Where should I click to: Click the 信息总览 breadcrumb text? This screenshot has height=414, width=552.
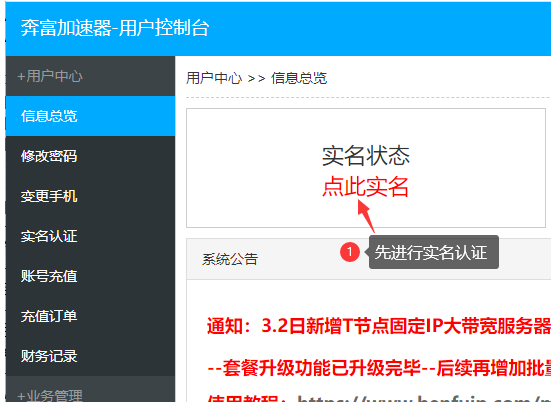point(299,78)
